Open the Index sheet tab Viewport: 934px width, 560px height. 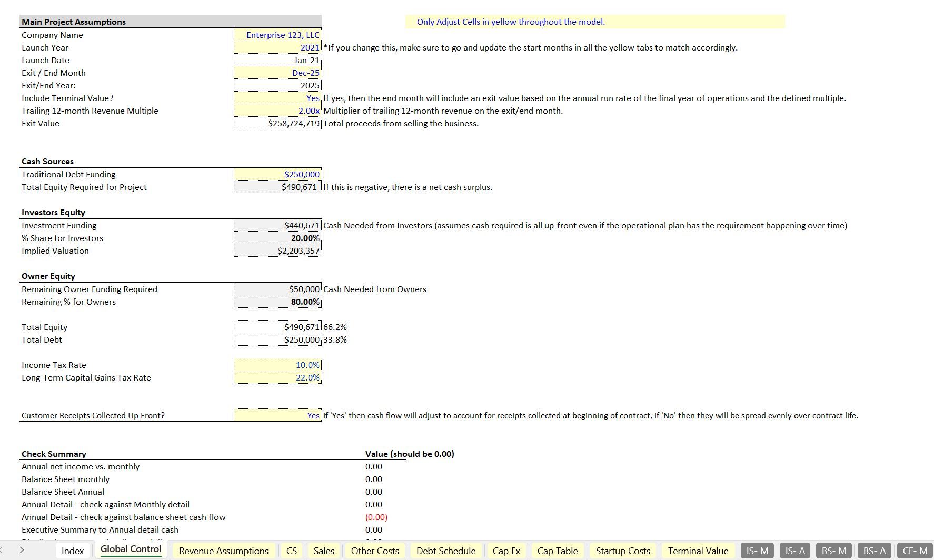tap(73, 551)
